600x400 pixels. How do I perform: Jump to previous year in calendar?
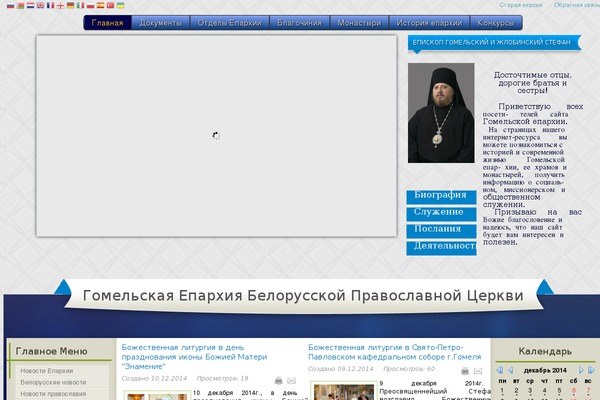499,370
